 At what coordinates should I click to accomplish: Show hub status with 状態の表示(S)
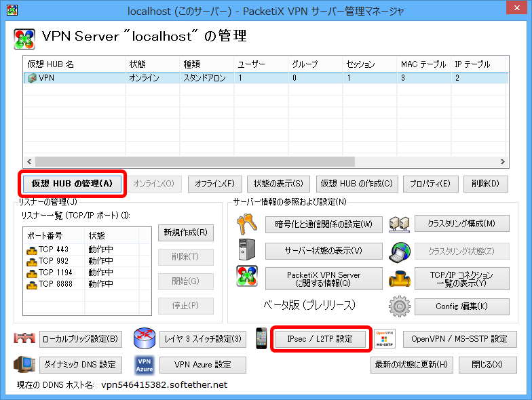point(278,184)
